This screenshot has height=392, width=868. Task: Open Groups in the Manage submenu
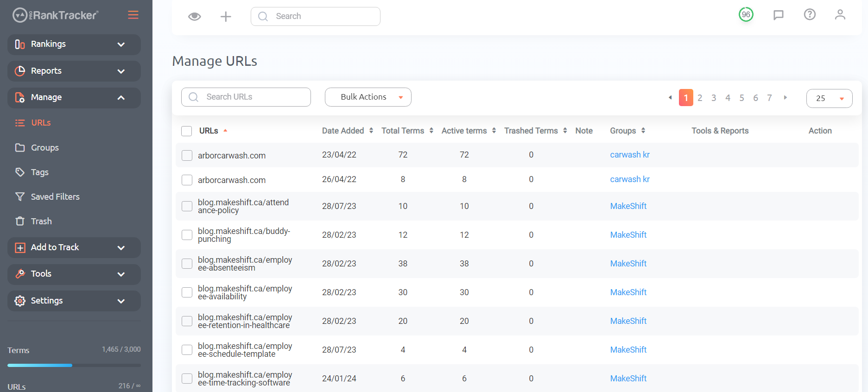[45, 147]
